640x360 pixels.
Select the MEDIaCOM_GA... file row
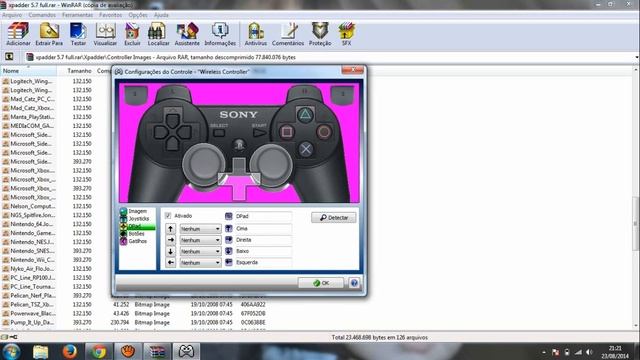[x=29, y=126]
